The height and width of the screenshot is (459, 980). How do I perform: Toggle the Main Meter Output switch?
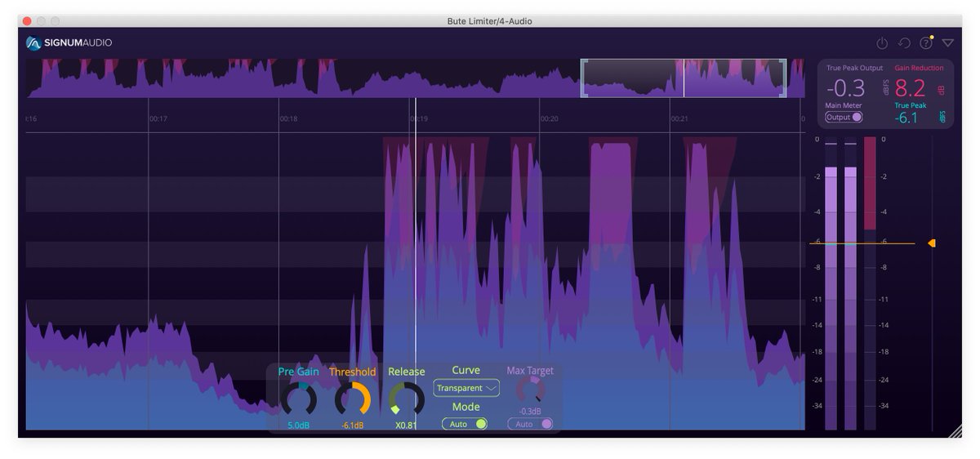[x=844, y=117]
